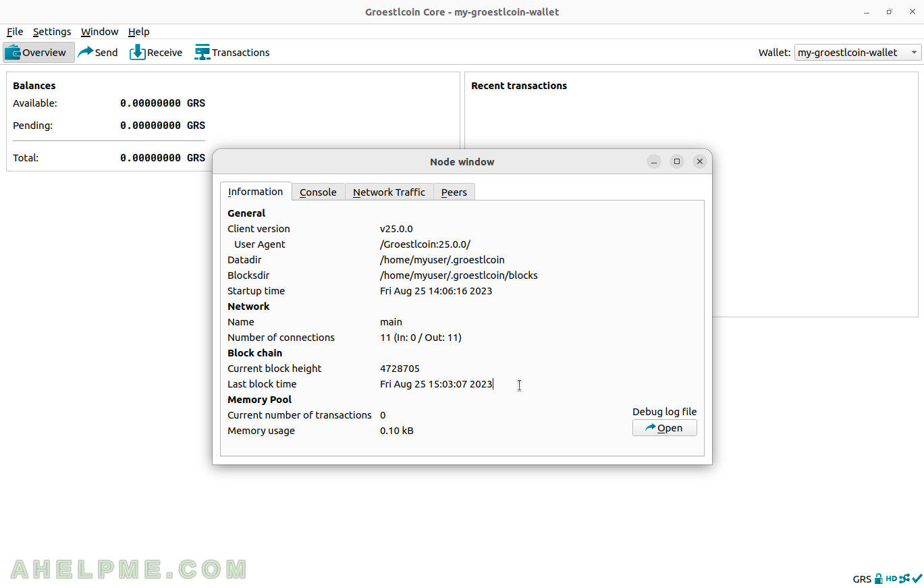The height and width of the screenshot is (588, 924).
Task: Click the sync checkmark status icon
Action: (x=917, y=579)
